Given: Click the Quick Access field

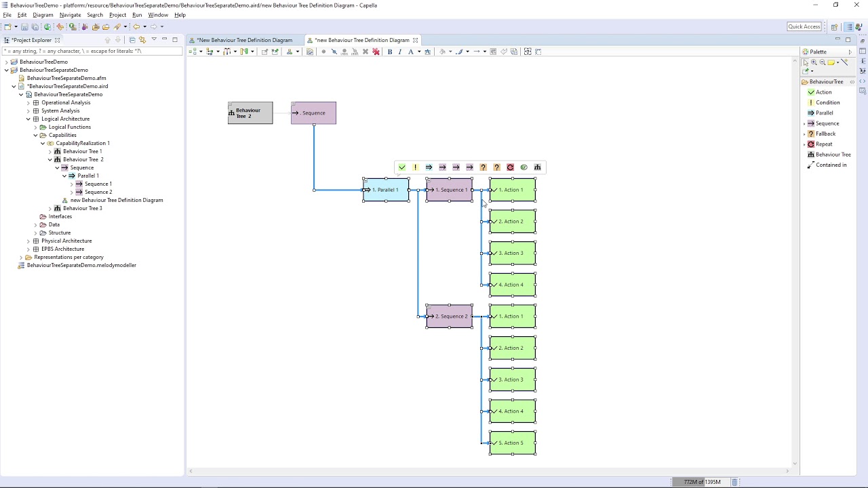Looking at the screenshot, I should (804, 26).
